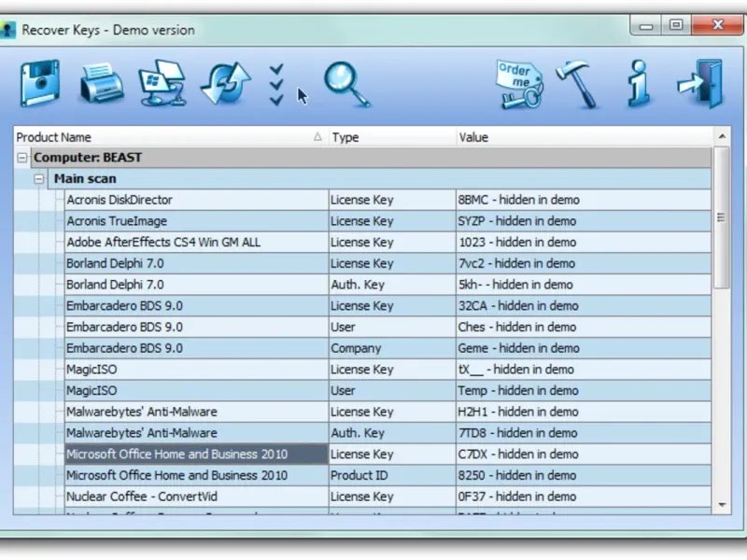Open search with the magnifying glass icon

[346, 85]
